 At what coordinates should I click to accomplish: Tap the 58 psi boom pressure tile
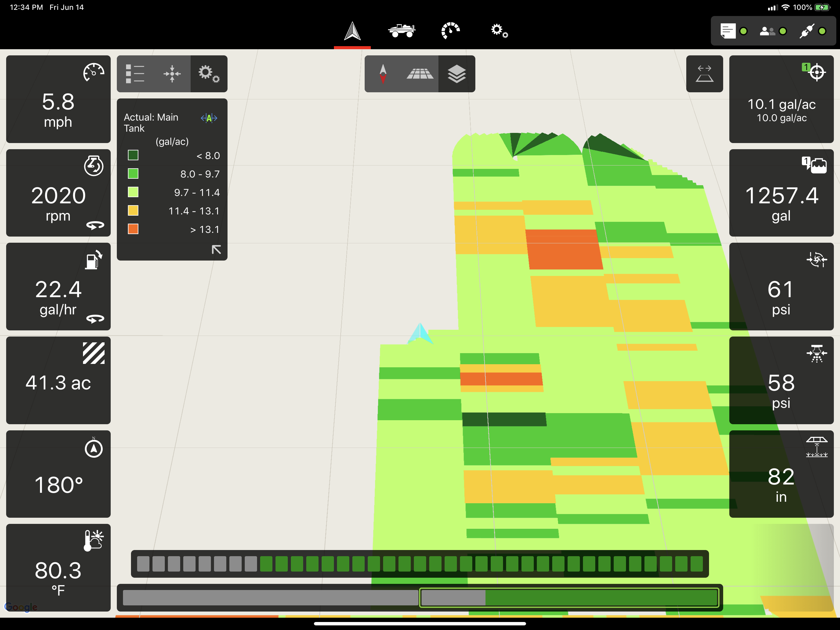point(781,380)
